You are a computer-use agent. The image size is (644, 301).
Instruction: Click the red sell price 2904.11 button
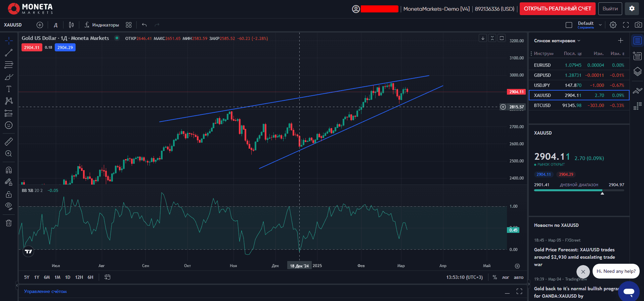[32, 48]
